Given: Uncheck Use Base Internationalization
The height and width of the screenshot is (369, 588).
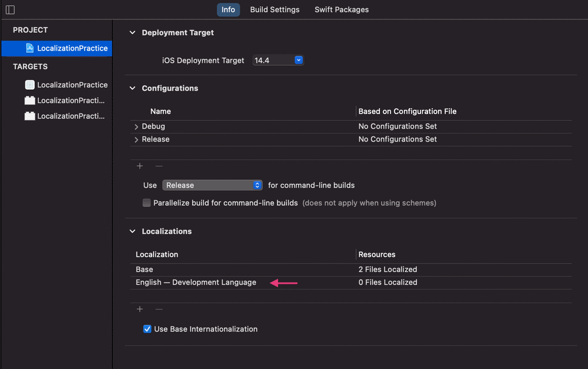Looking at the screenshot, I should click(148, 329).
